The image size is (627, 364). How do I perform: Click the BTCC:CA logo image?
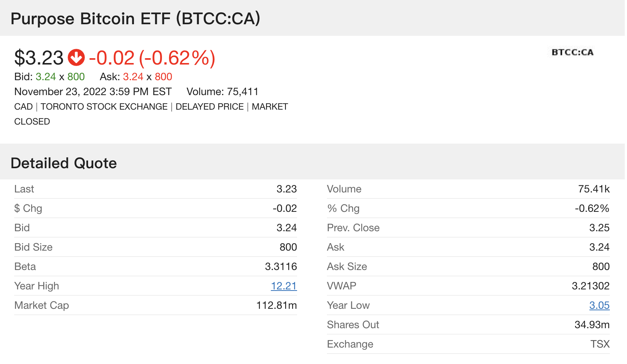[x=572, y=52]
